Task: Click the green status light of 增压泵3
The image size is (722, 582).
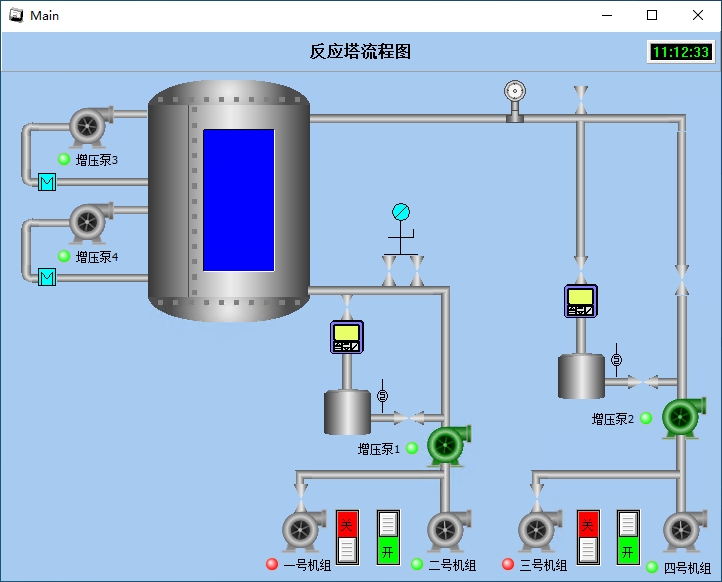Action: click(x=64, y=159)
